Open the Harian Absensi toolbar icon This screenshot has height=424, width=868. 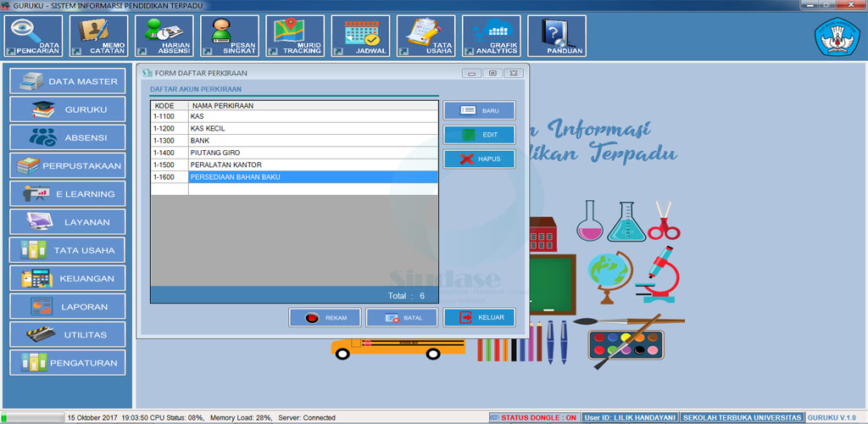[164, 36]
